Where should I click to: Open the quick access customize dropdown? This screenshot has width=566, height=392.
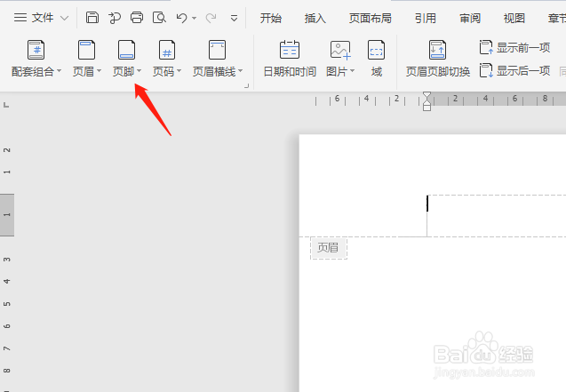click(234, 18)
